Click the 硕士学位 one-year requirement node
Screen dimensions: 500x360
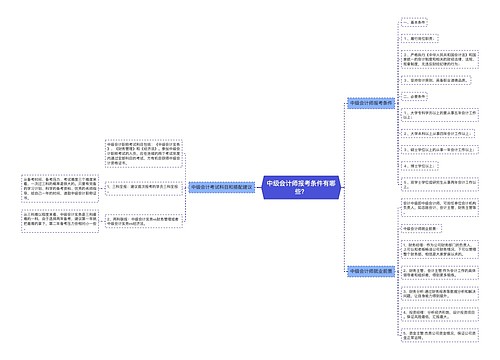[x=440, y=150]
